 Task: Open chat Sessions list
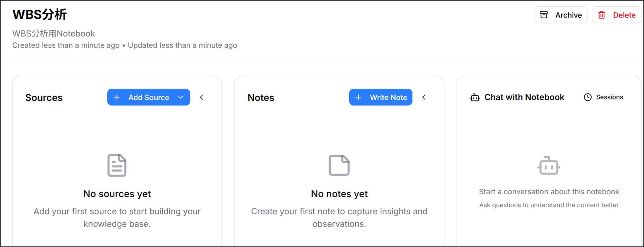pyautogui.click(x=609, y=97)
